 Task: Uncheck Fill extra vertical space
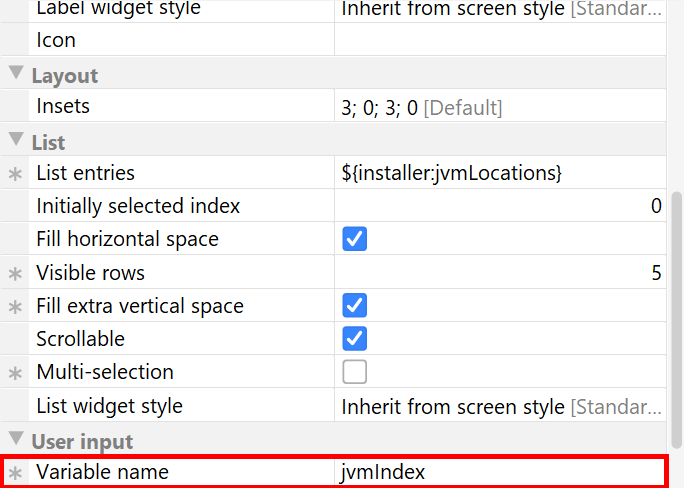354,306
